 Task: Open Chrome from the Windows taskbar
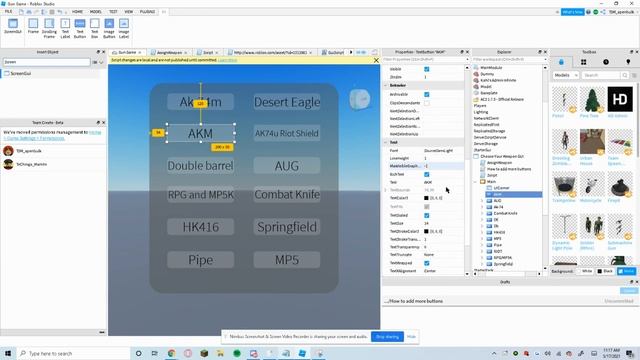171,353
